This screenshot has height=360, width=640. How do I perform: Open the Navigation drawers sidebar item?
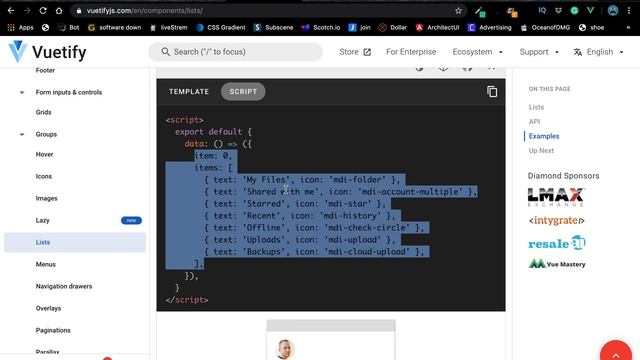[64, 287]
